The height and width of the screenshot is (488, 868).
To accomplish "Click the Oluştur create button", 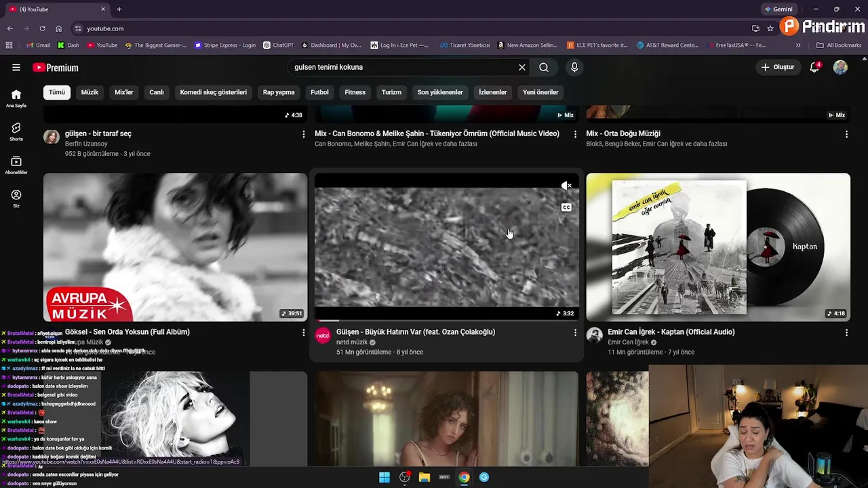I will (777, 67).
